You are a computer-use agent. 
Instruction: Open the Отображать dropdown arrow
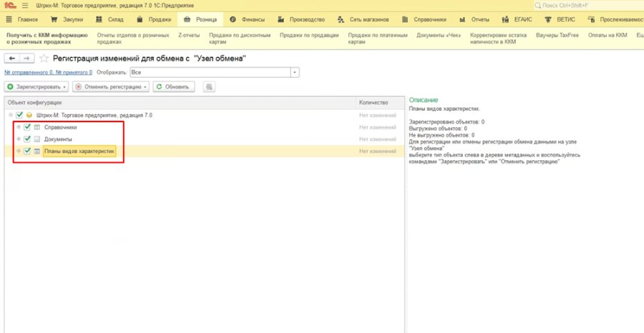click(x=295, y=73)
